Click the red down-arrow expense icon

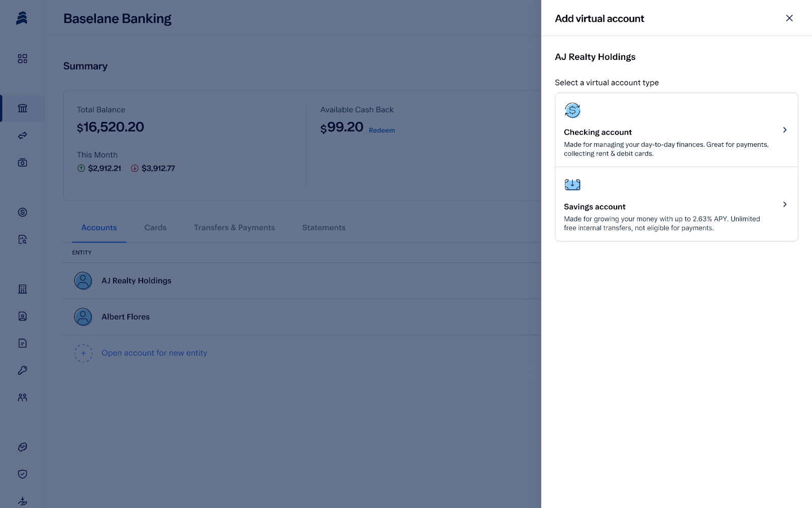tap(134, 168)
